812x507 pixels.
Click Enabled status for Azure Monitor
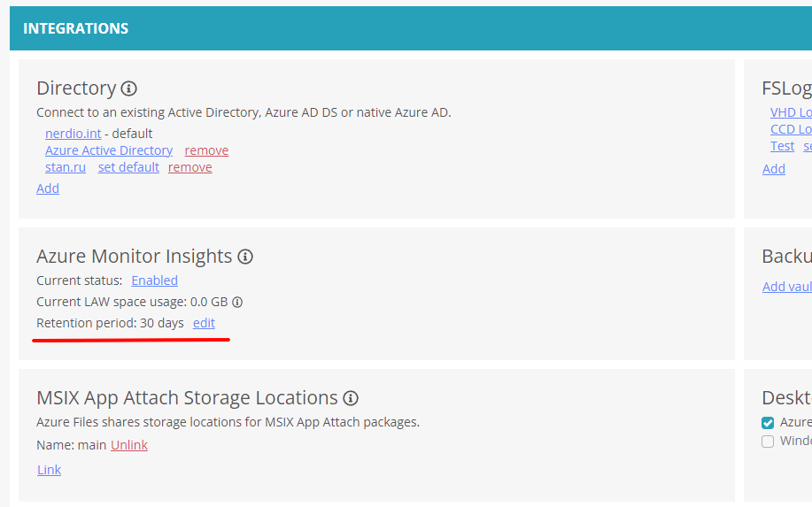point(154,280)
